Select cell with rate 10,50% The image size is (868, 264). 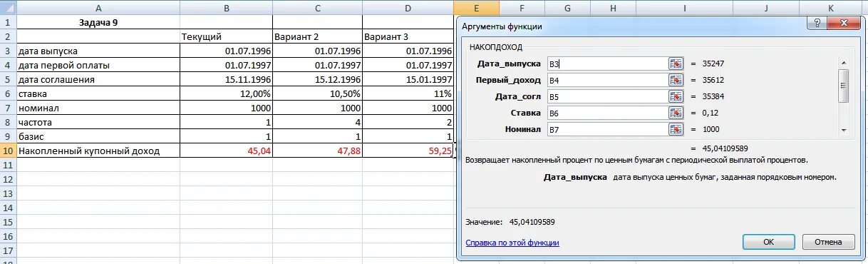317,93
